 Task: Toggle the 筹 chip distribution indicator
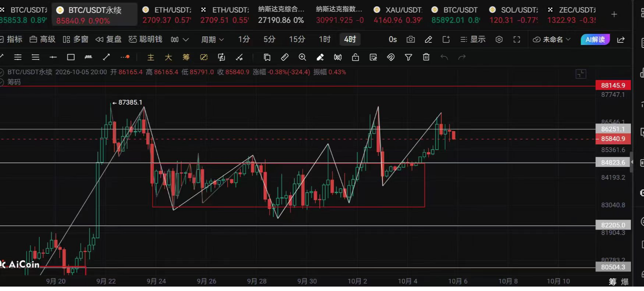click(x=186, y=57)
